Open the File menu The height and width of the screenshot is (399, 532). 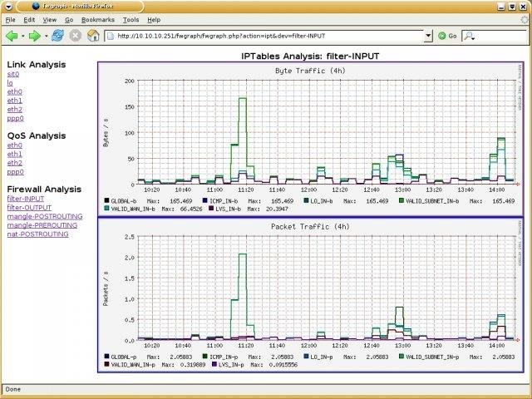click(11, 20)
